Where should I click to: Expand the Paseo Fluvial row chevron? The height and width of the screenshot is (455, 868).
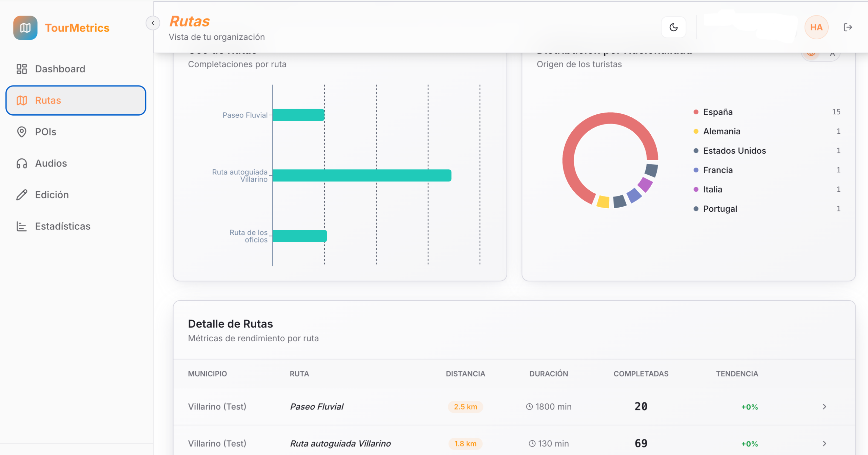pos(824,406)
